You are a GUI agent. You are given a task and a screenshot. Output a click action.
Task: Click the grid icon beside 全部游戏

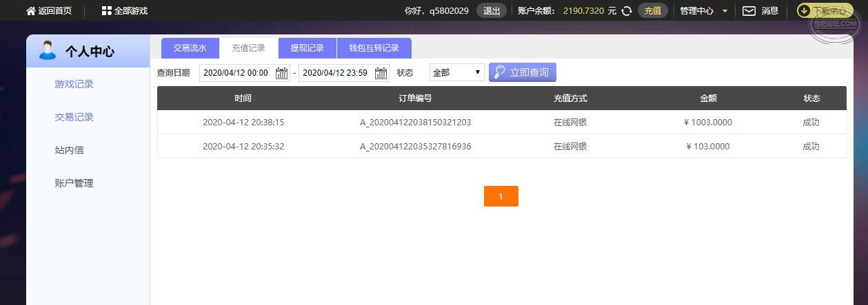106,11
